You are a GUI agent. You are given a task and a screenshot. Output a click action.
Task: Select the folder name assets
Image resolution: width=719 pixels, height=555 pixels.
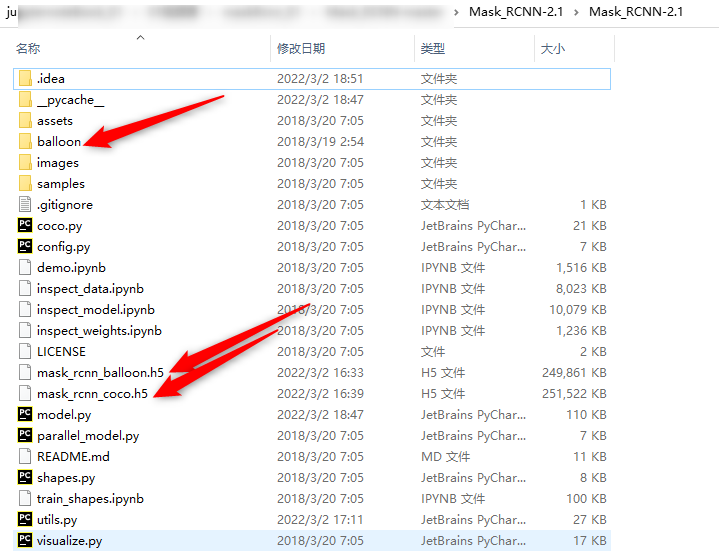(x=55, y=121)
